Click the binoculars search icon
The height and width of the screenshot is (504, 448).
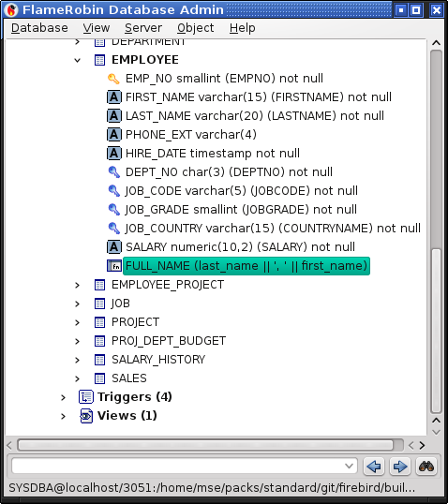[426, 467]
